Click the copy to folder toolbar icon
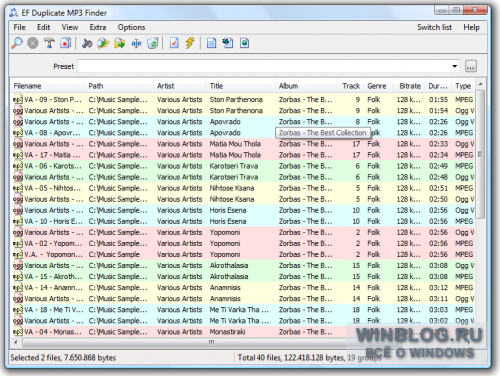Screen dimensions: 500x376 pos(103,43)
